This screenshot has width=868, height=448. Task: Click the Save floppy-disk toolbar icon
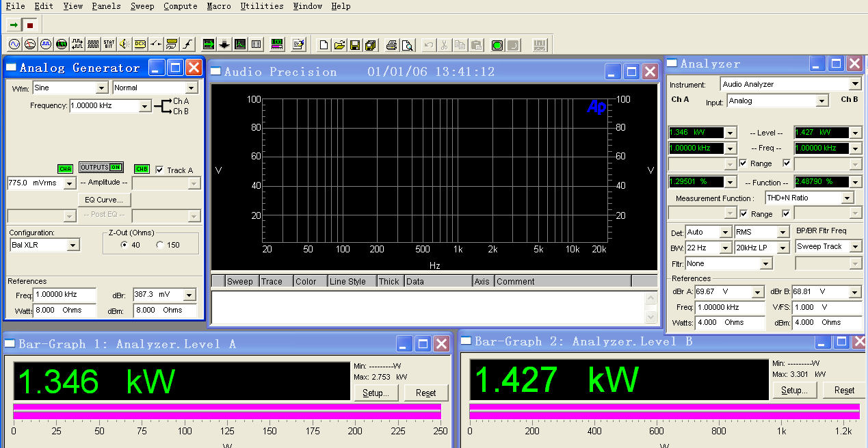[355, 45]
